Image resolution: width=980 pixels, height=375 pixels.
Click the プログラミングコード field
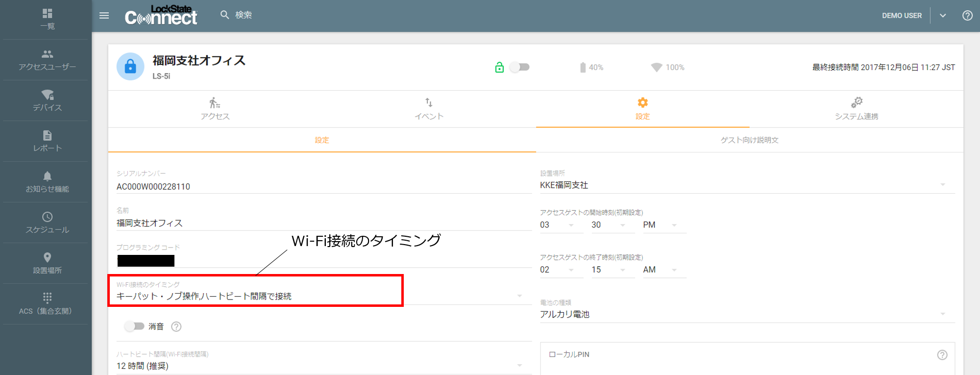324,261
